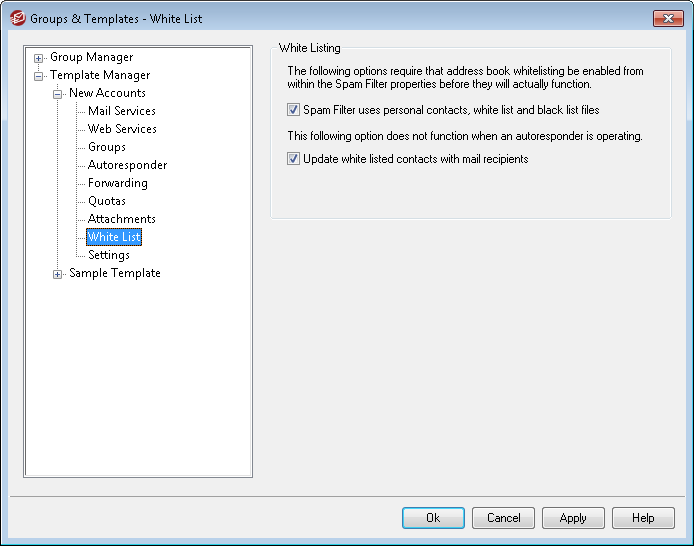Select Attachments under New Accounts
The image size is (694, 546).
[x=122, y=219]
